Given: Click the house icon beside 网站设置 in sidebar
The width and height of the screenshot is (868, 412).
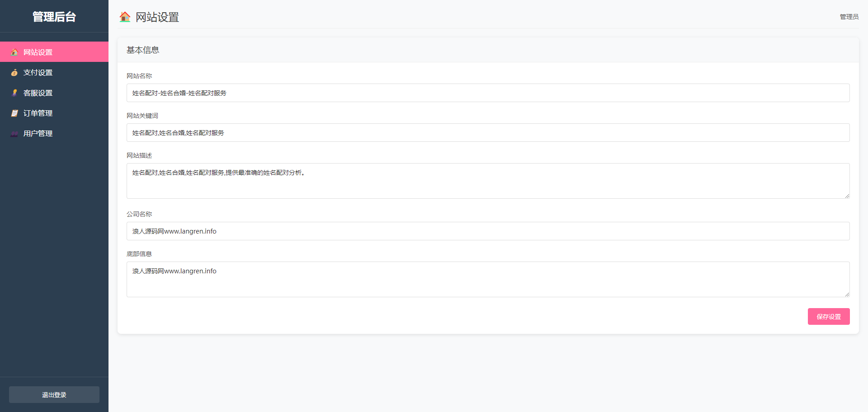Looking at the screenshot, I should point(14,52).
